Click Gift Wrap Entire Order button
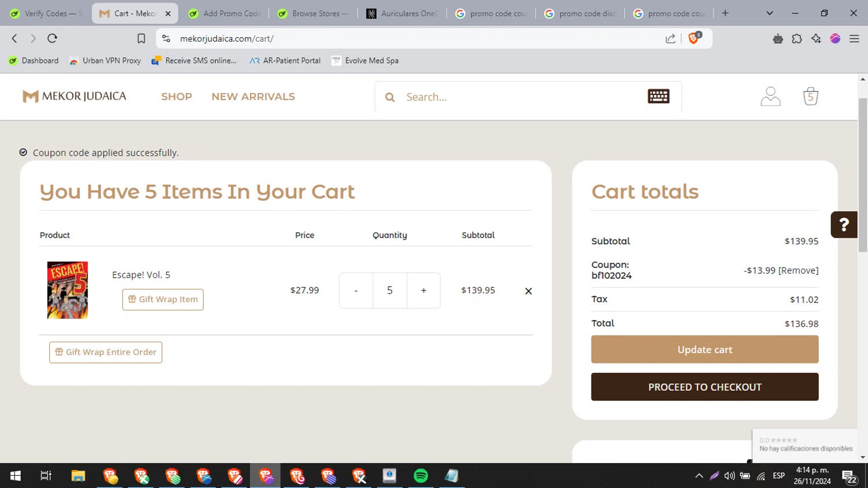This screenshot has width=868, height=488. [x=105, y=352]
